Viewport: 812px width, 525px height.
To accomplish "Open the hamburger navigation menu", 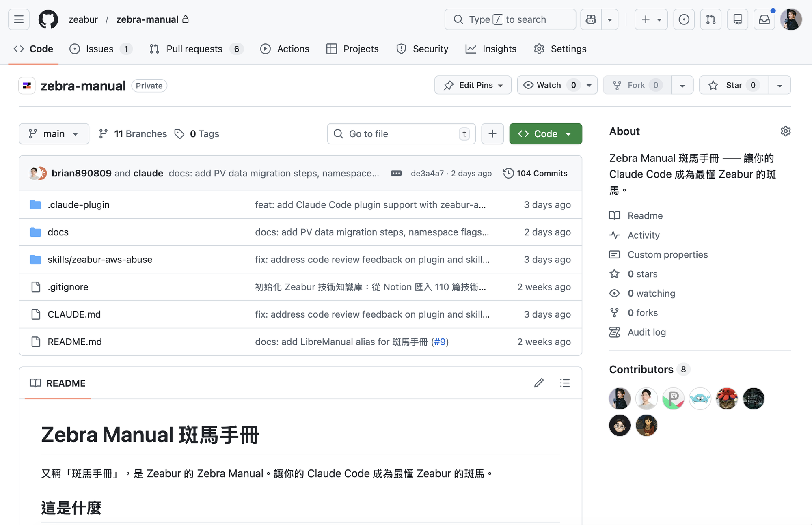I will [18, 19].
